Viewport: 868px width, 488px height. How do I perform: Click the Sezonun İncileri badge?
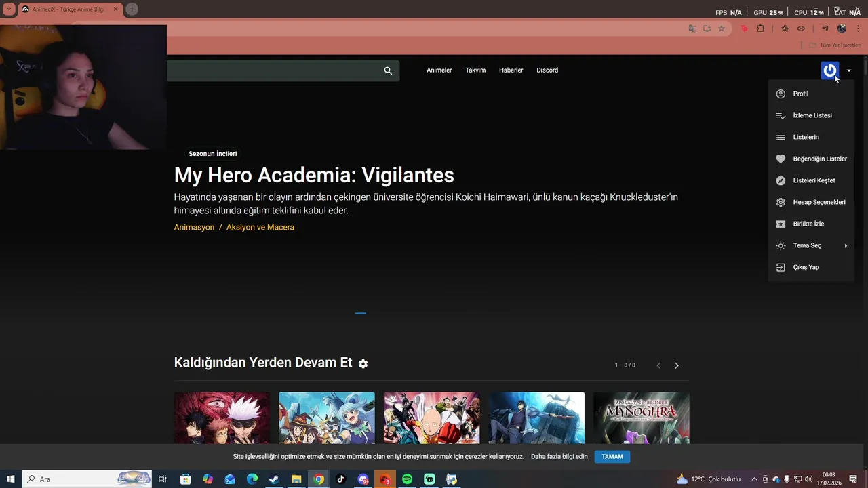[213, 154]
